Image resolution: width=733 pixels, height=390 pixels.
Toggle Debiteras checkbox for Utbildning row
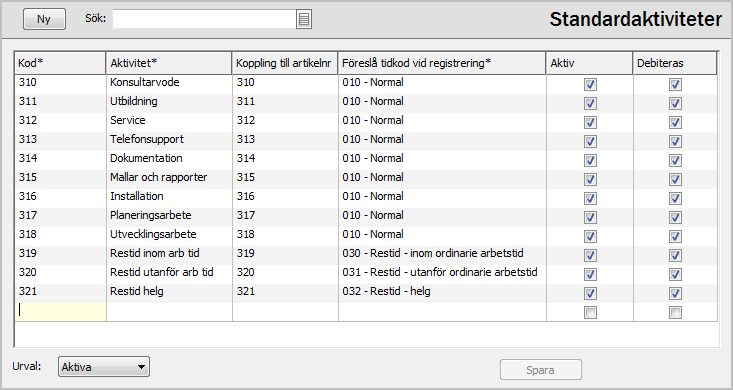(x=675, y=103)
